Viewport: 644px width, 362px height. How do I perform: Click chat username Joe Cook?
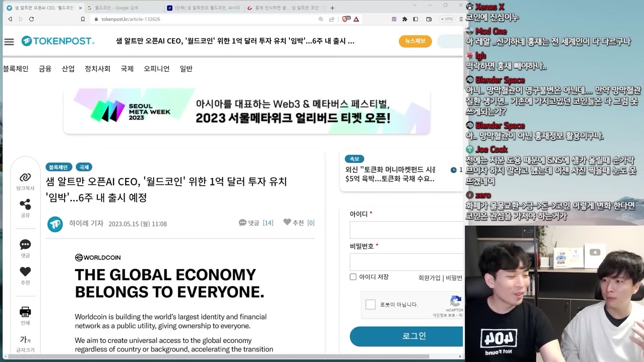point(492,149)
